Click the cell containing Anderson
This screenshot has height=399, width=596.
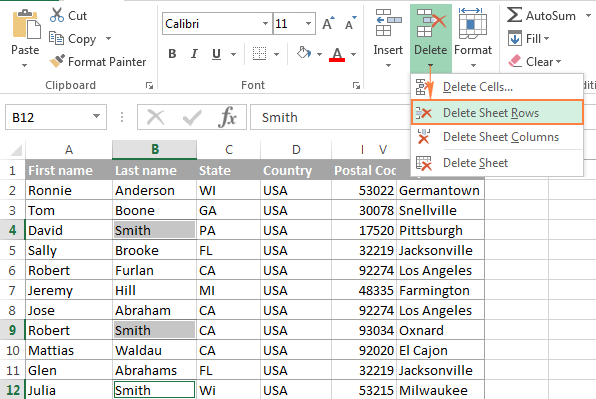[154, 190]
